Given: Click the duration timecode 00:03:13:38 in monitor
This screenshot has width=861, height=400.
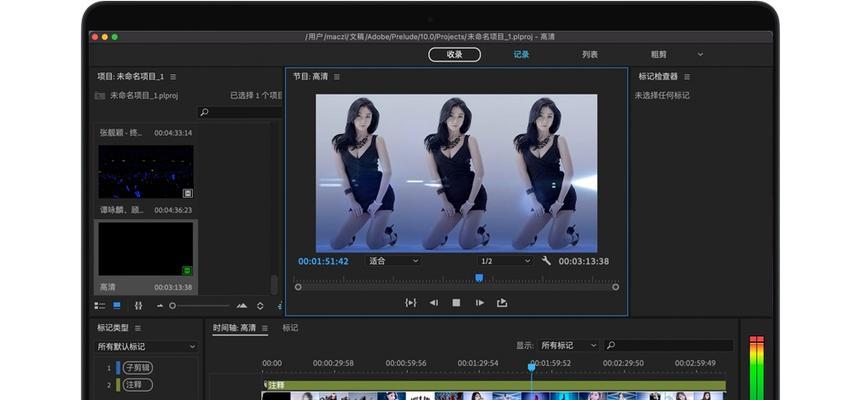Looking at the screenshot, I should 584,262.
